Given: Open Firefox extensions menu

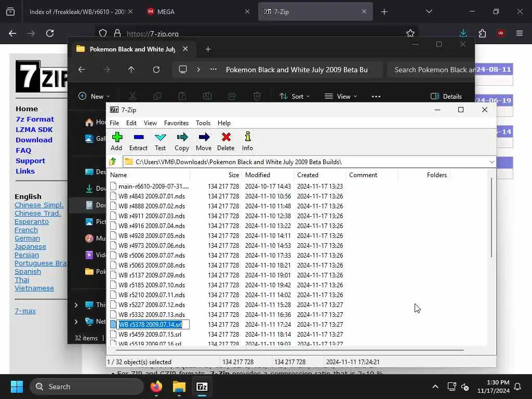Looking at the screenshot, I should tap(482, 33).
